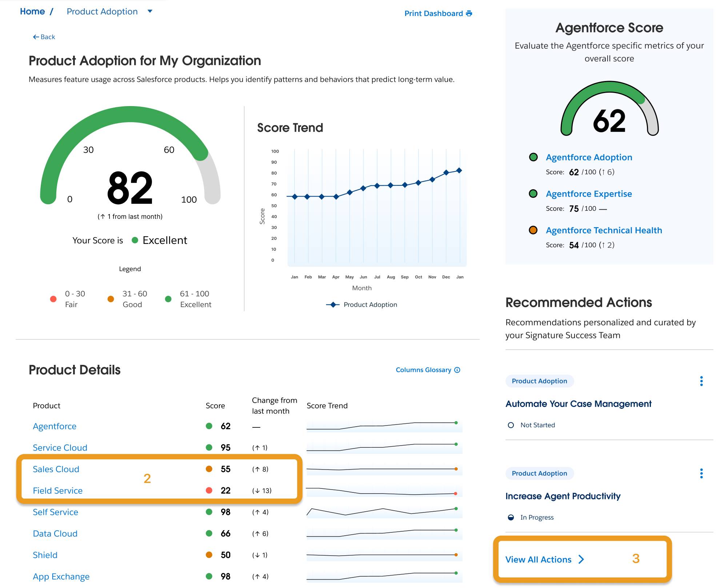728x588 pixels.
Task: Click the Home breadcrumb link
Action: [x=32, y=12]
